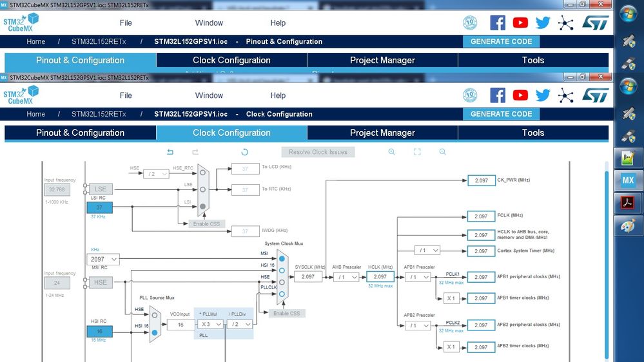Click the community network icon in back Pinout window
The image size is (644, 362).
565,23
